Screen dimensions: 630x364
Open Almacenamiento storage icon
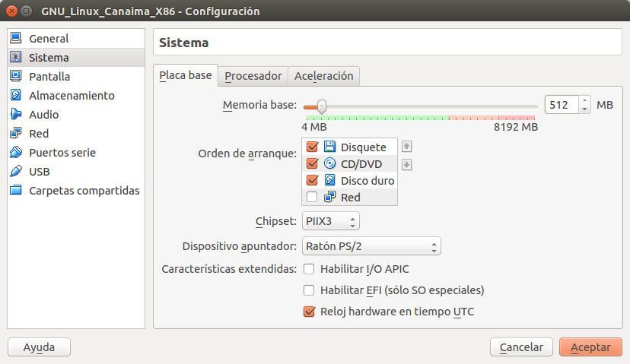pyautogui.click(x=15, y=96)
